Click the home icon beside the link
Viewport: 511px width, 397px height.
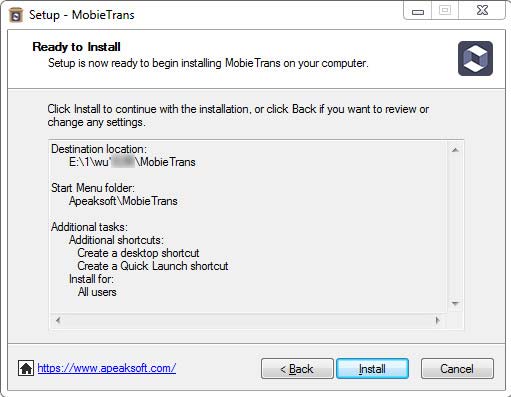click(26, 368)
